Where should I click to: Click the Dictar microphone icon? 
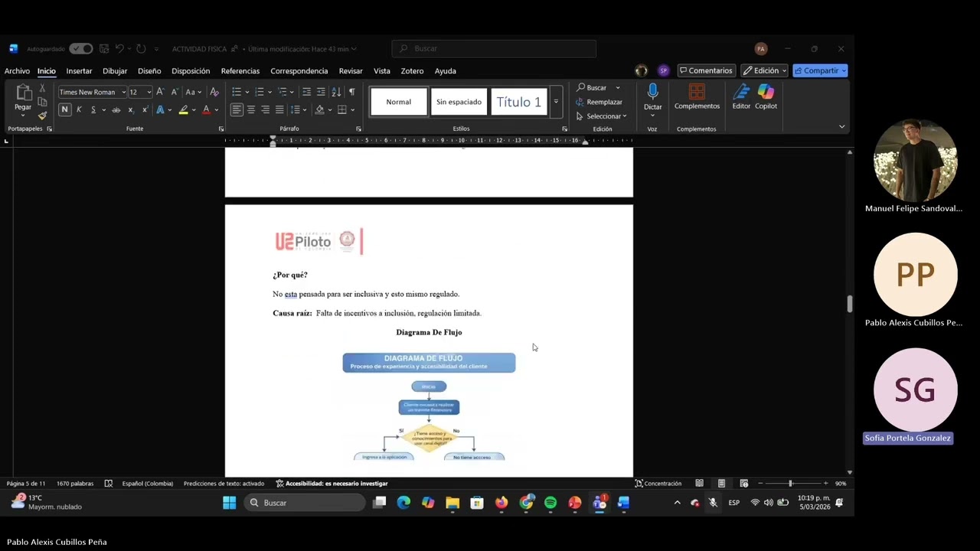point(652,92)
